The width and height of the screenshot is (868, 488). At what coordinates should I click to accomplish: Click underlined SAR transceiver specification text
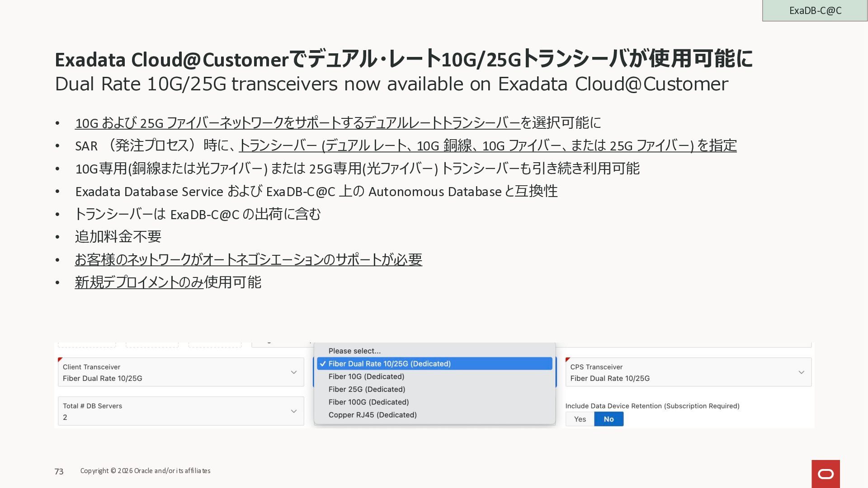coord(487,145)
